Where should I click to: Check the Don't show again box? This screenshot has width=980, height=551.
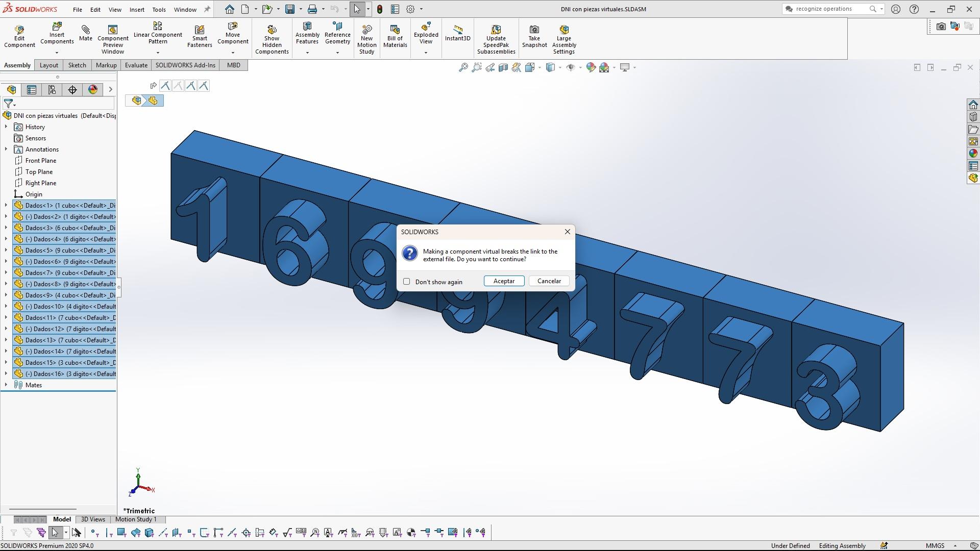click(406, 282)
